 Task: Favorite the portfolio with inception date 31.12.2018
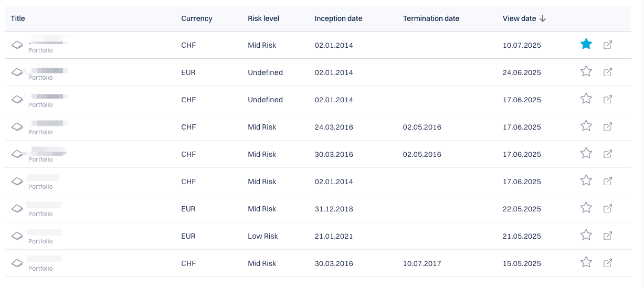(x=586, y=208)
